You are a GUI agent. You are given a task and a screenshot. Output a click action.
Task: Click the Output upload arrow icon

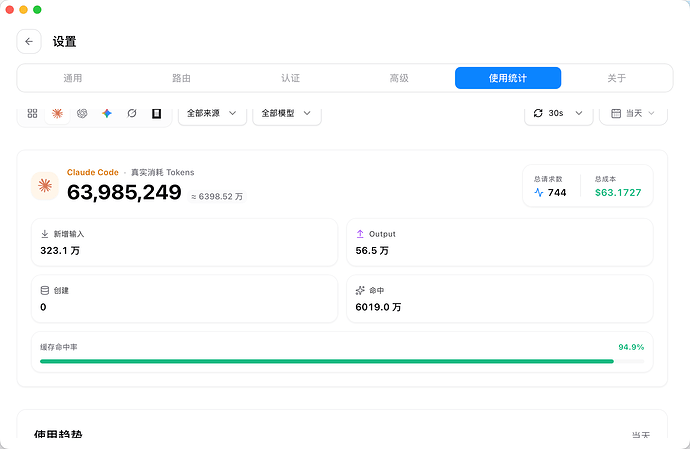click(x=360, y=234)
